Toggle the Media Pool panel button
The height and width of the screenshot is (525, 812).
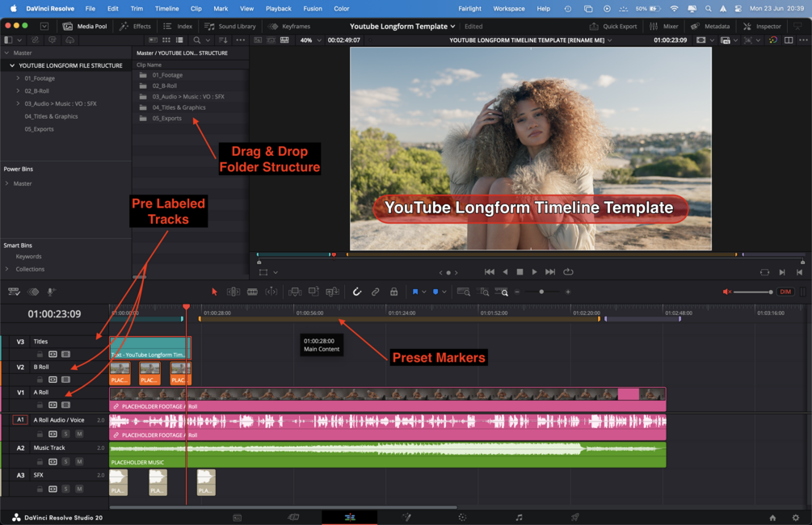tap(85, 26)
